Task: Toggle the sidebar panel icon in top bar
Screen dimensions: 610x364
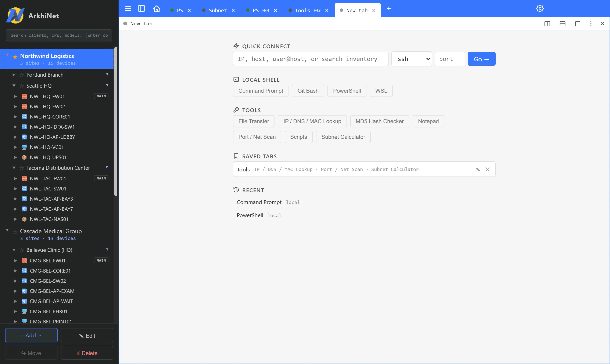Action: pyautogui.click(x=141, y=9)
